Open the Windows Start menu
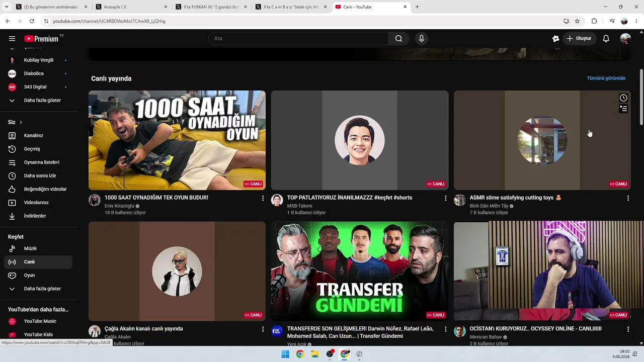 pos(285,354)
